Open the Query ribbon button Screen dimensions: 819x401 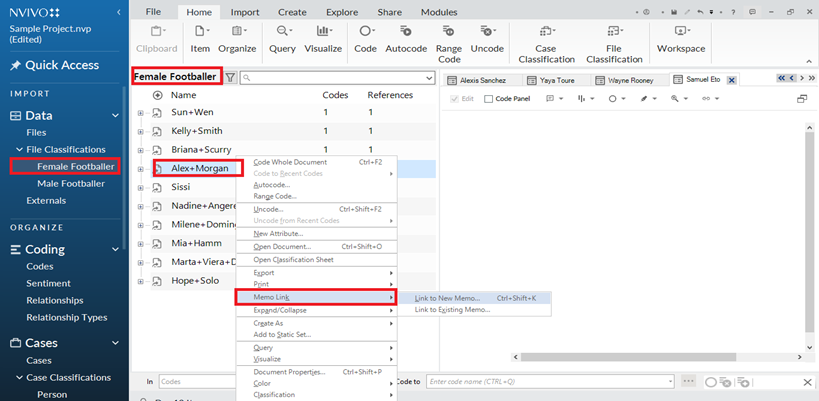point(283,39)
